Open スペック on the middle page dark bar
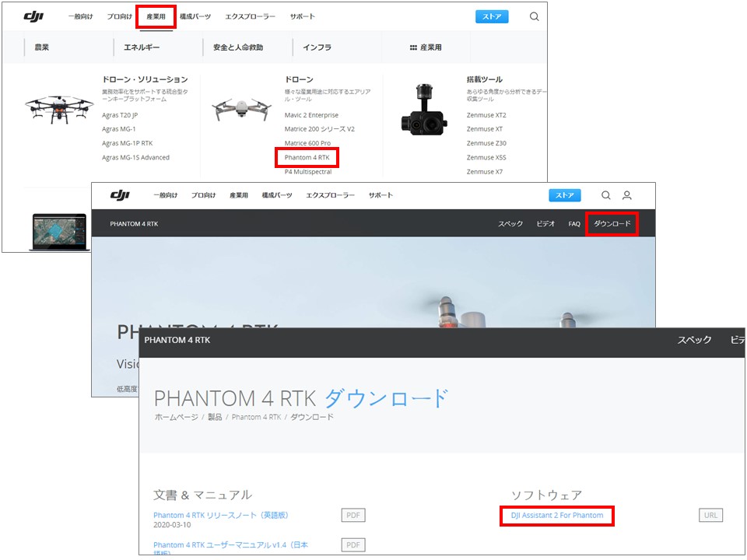Viewport: 747px width, 560px height. tap(510, 224)
